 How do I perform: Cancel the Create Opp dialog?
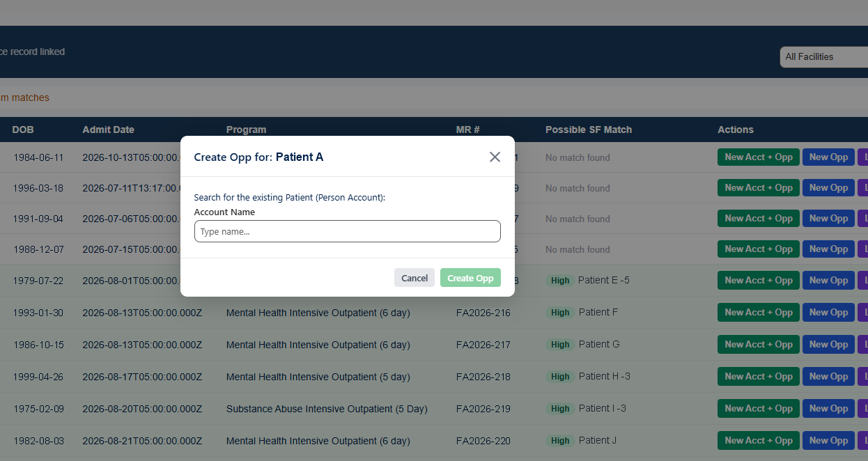pyautogui.click(x=414, y=278)
